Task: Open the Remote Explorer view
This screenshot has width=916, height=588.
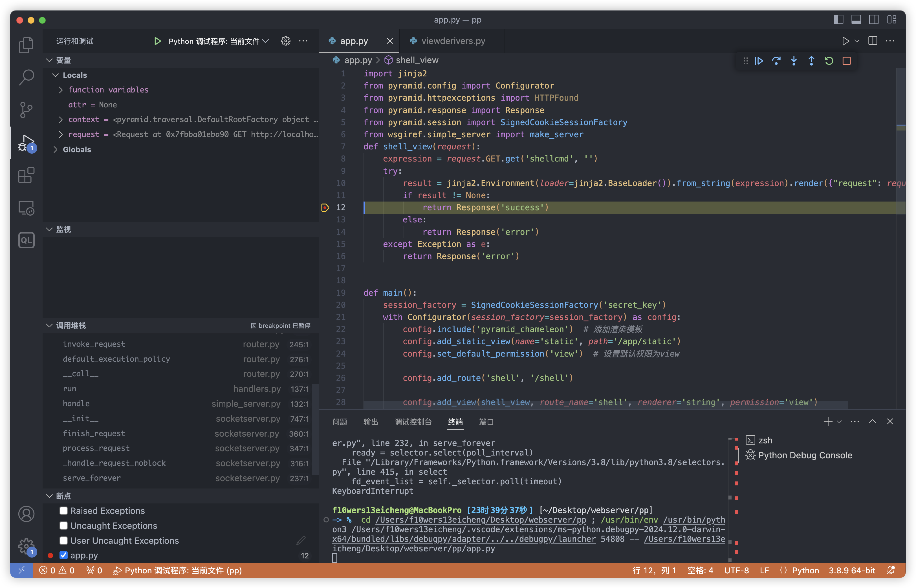Action: point(26,209)
